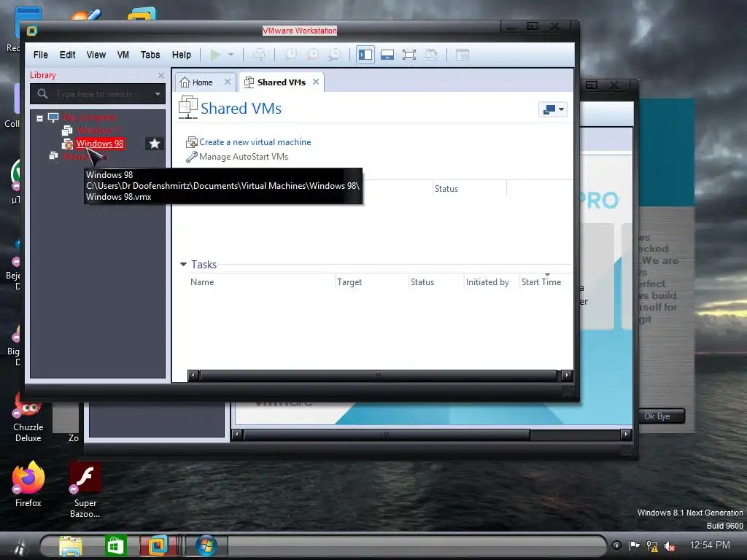Sort tasks by Name column header
This screenshot has height=560, width=747.
(x=202, y=282)
